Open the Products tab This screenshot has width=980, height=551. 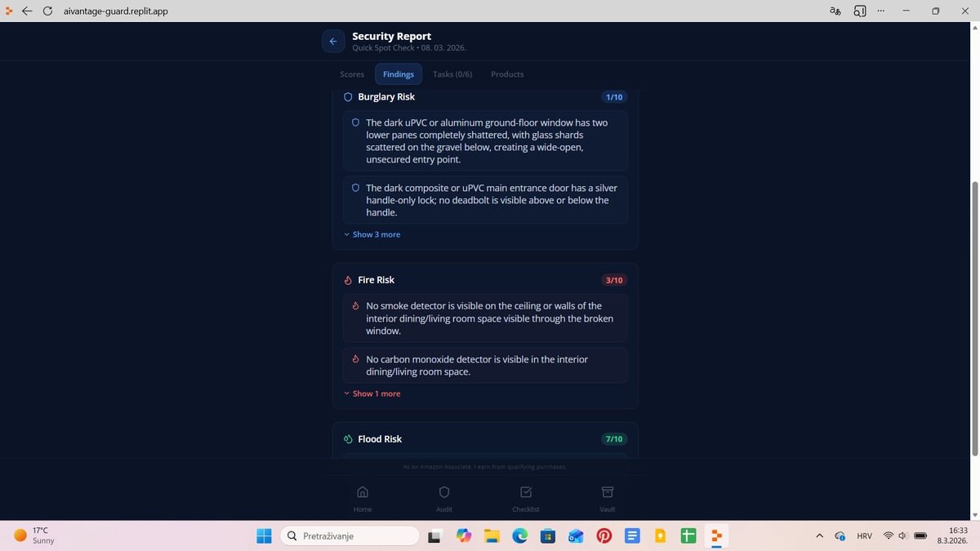(506, 74)
